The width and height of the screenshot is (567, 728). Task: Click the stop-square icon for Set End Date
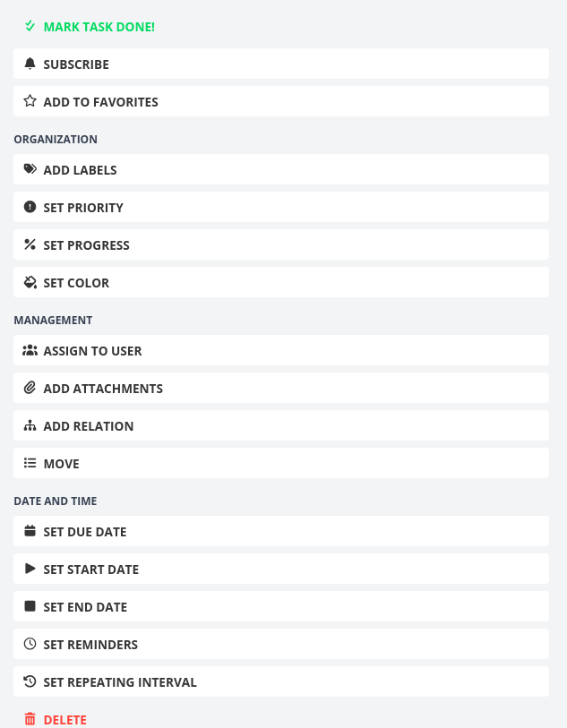30,607
